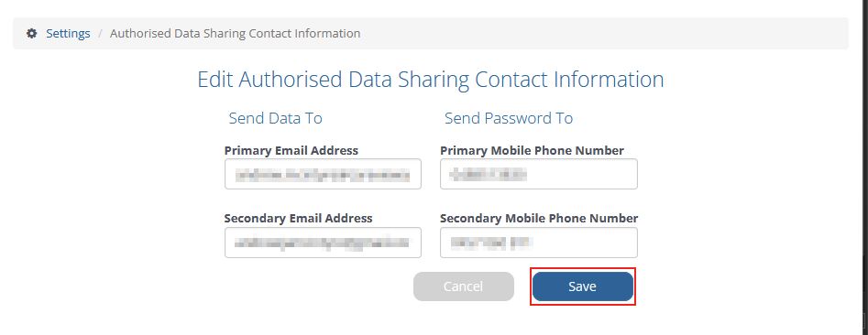Click the blank area left of the Cancel button
This screenshot has height=335, width=868.
click(x=315, y=286)
